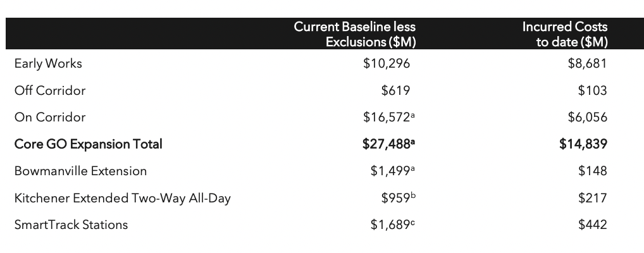Click the $8,681 incurred cost value

click(587, 64)
